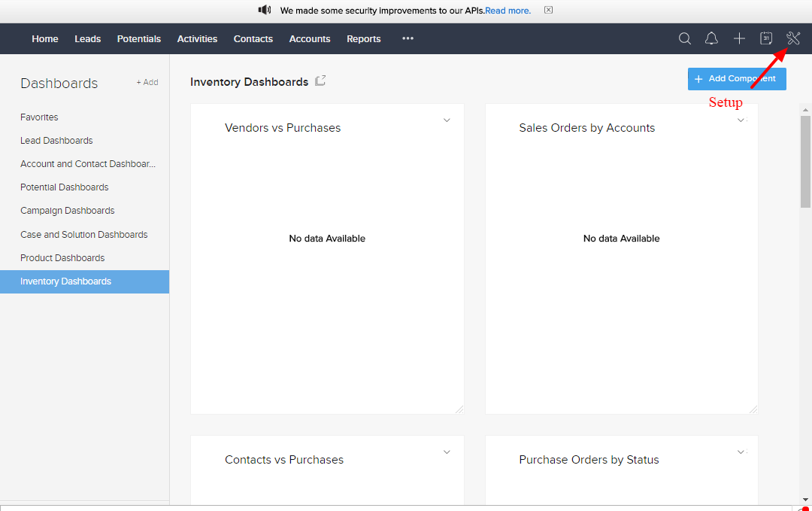
Task: Switch to the Reports tab
Action: (x=363, y=39)
